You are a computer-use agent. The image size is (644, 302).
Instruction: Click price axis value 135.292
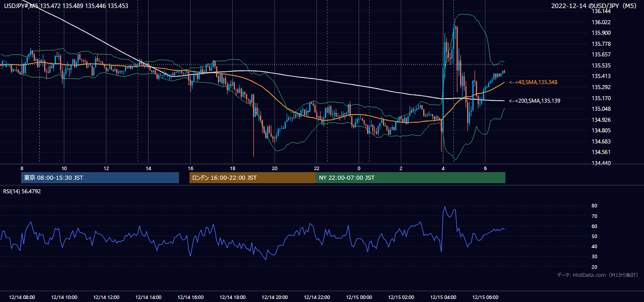click(601, 87)
